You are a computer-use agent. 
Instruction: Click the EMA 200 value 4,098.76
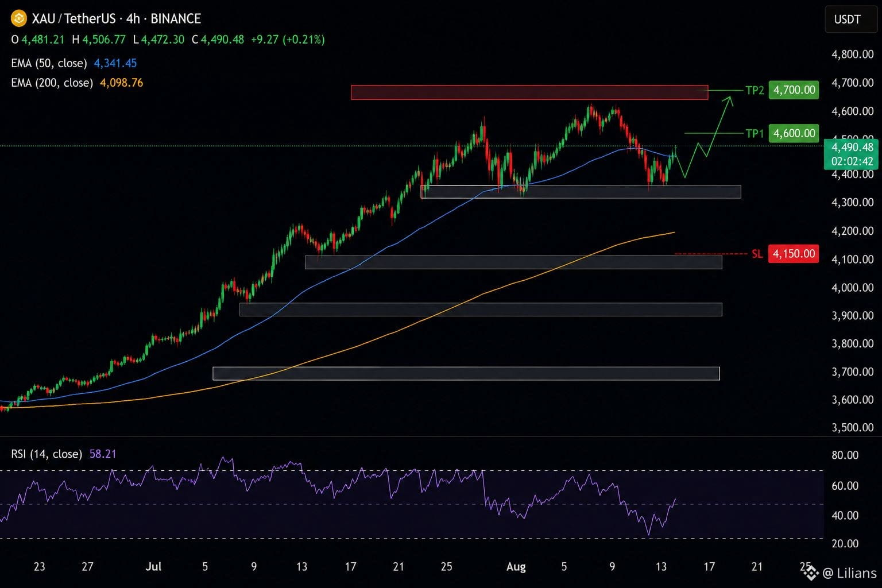[x=122, y=83]
